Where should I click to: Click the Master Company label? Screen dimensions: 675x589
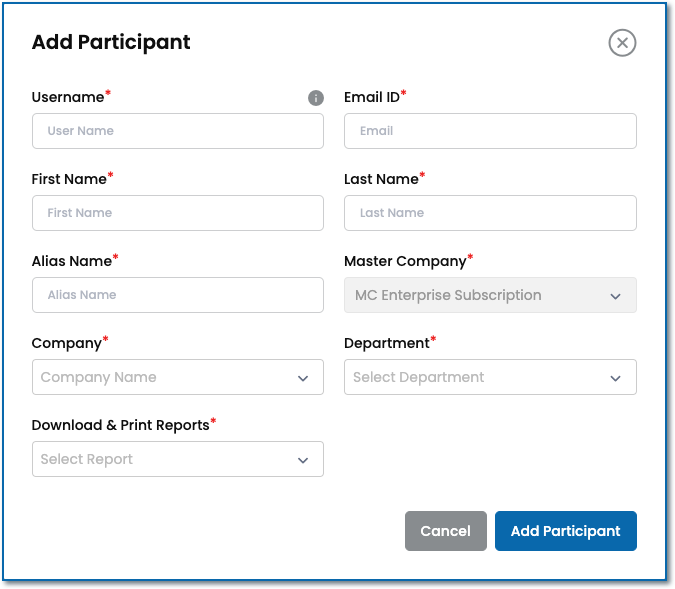click(x=405, y=261)
